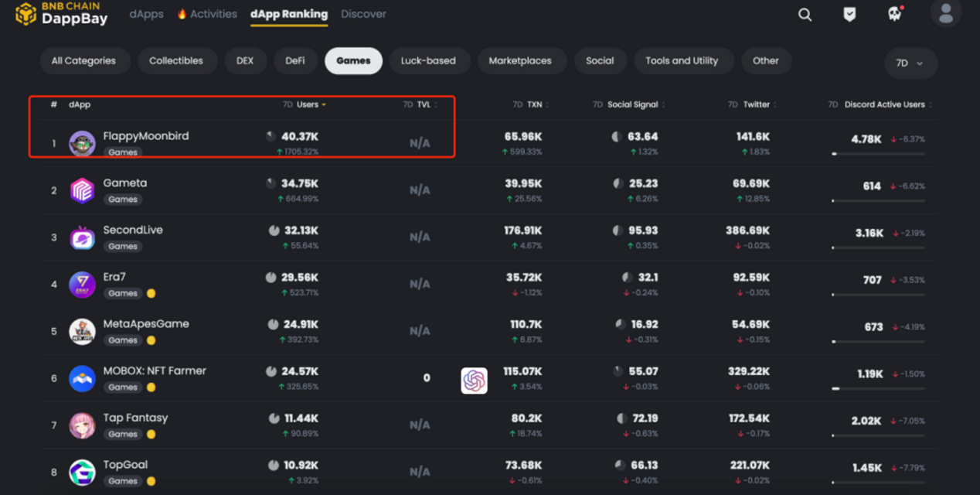Click the BNB Chain DappBay logo
The width and height of the screenshot is (980, 495).
point(62,14)
